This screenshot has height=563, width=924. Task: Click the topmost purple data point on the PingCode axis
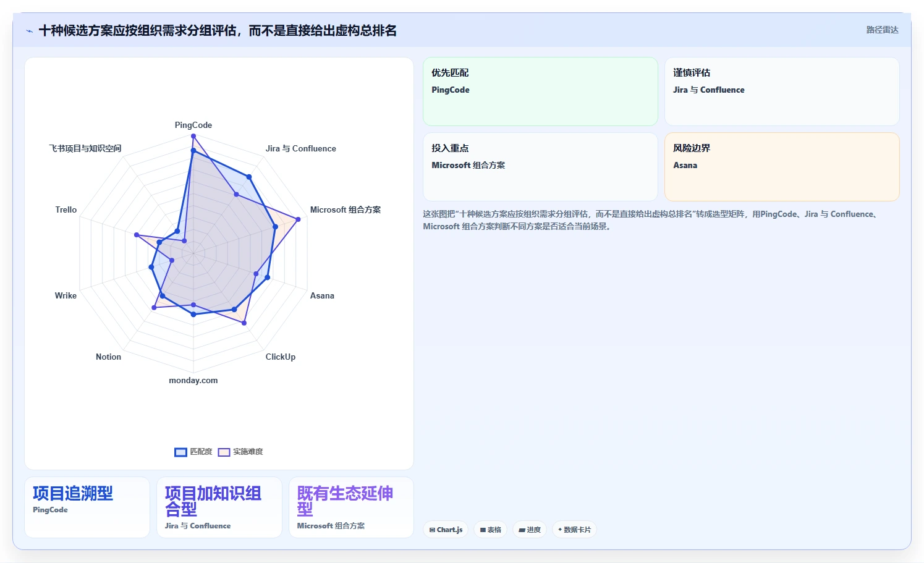click(x=193, y=136)
